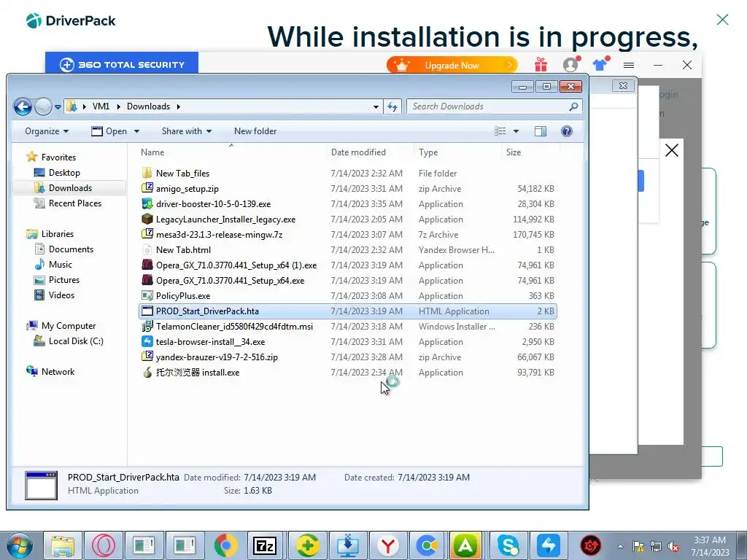Sort files by Size column
747x560 pixels.
514,152
